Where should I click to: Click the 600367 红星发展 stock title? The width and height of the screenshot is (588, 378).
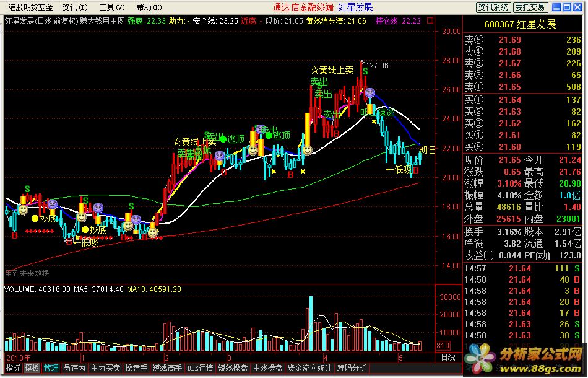[x=520, y=25]
